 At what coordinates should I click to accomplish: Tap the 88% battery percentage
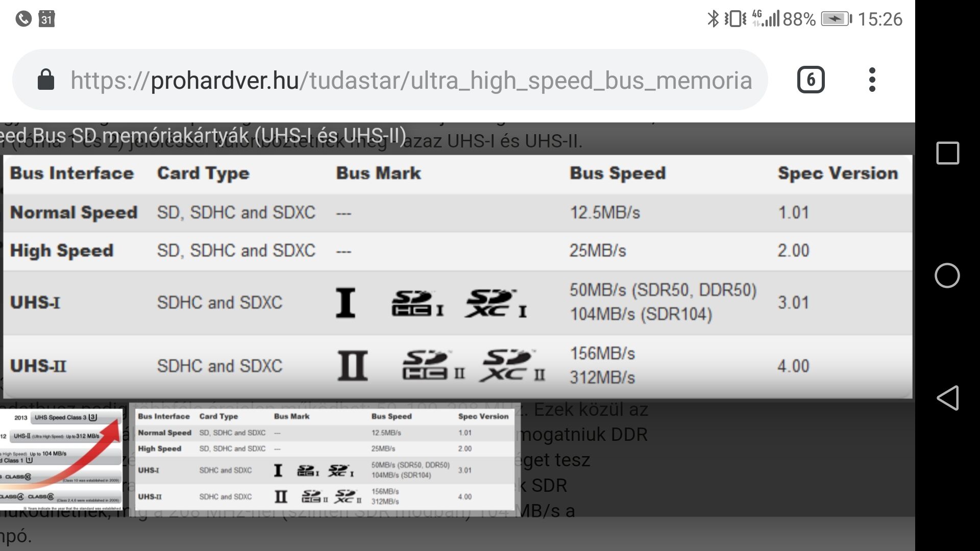coord(799,19)
